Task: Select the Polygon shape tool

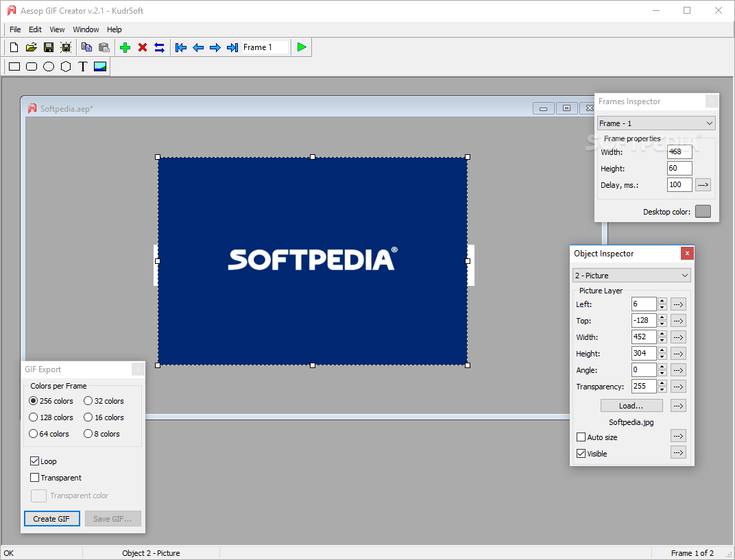Action: coord(66,66)
